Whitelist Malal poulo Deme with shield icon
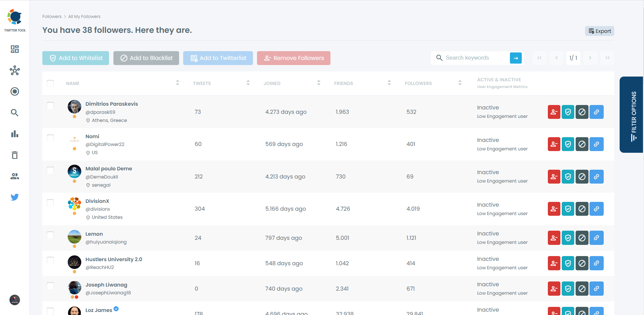 (x=568, y=176)
